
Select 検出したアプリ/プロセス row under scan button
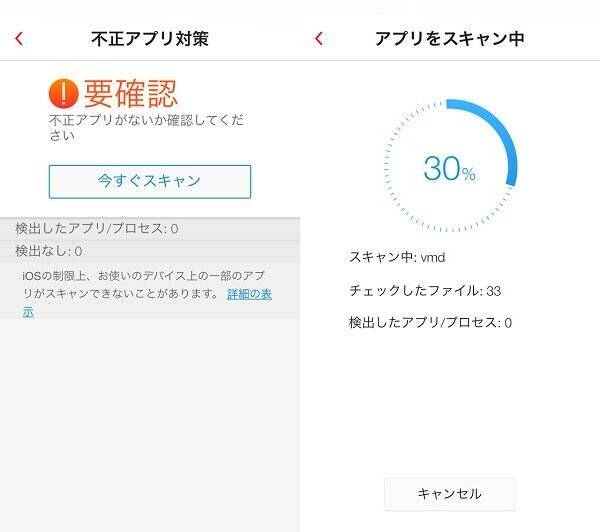(97, 229)
